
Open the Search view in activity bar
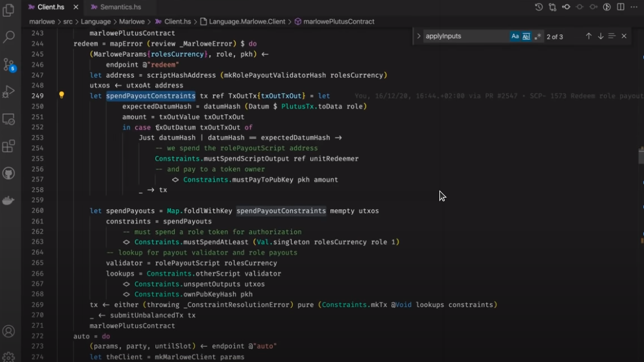point(9,37)
